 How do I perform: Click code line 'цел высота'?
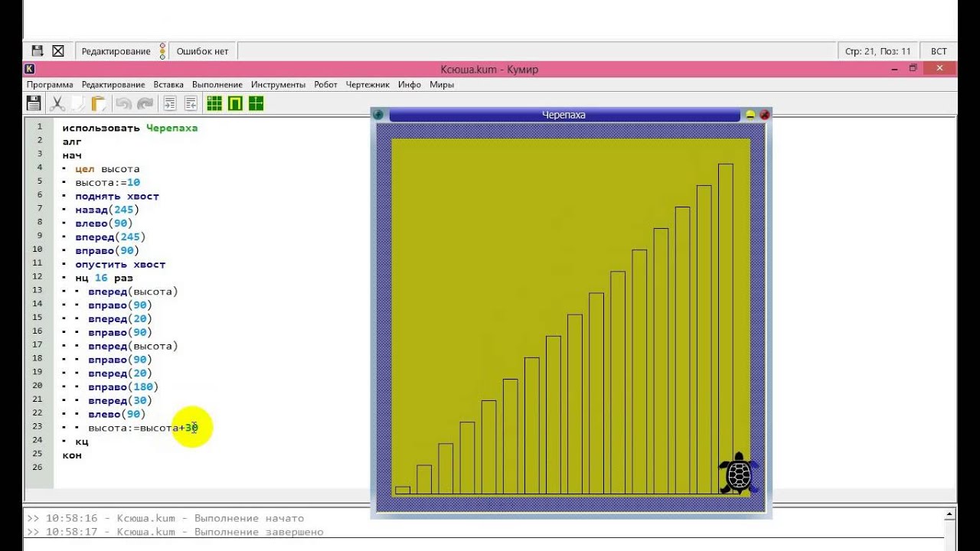tap(107, 169)
